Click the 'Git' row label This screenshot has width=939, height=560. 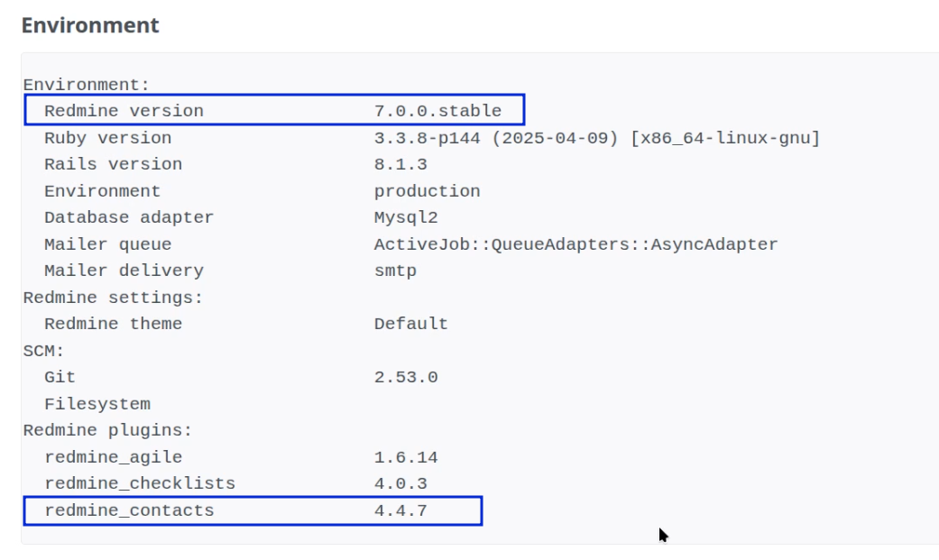pos(60,377)
